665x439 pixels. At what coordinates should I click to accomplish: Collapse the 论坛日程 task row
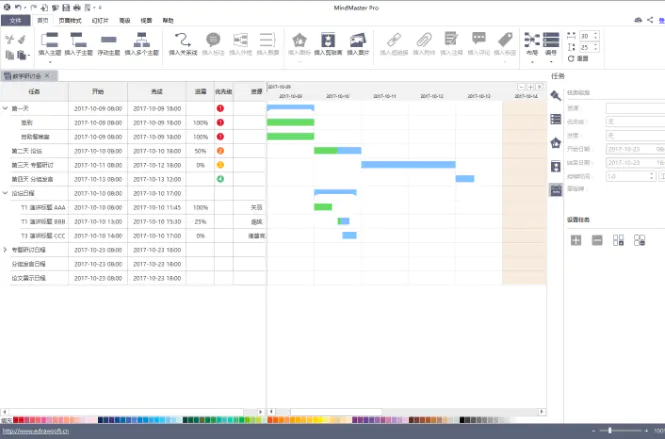click(x=5, y=193)
